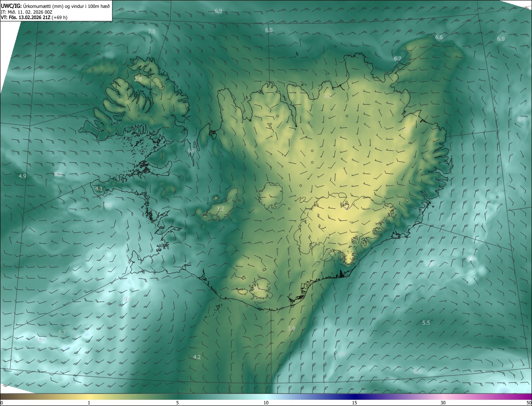Image resolution: width=532 pixels, height=406 pixels.
Task: Click the 3.2 value on the map
Action: [x=221, y=208]
